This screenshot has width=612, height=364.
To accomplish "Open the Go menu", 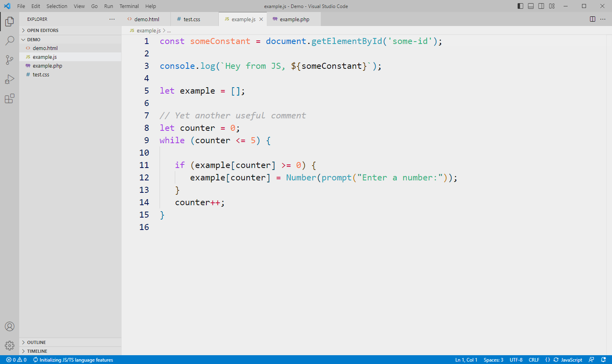I will 94,6.
